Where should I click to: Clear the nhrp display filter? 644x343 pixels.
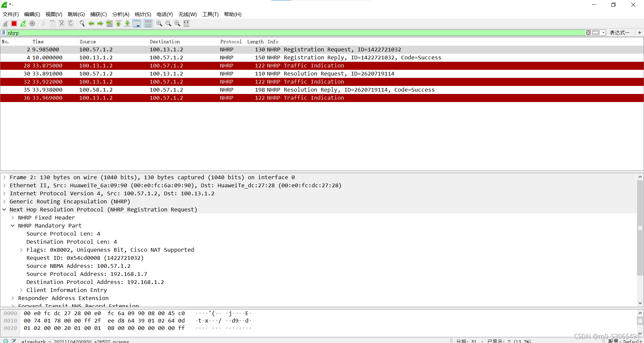tap(588, 33)
